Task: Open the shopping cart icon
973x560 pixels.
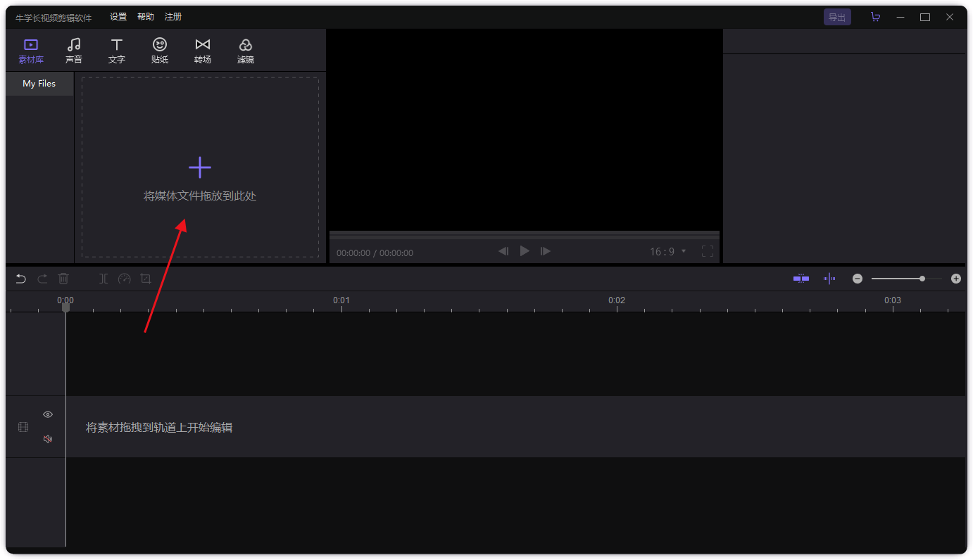Action: (x=875, y=18)
